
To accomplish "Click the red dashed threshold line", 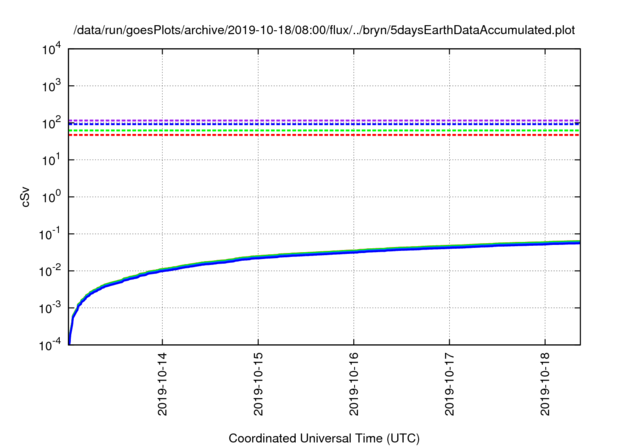I will coord(324,135).
